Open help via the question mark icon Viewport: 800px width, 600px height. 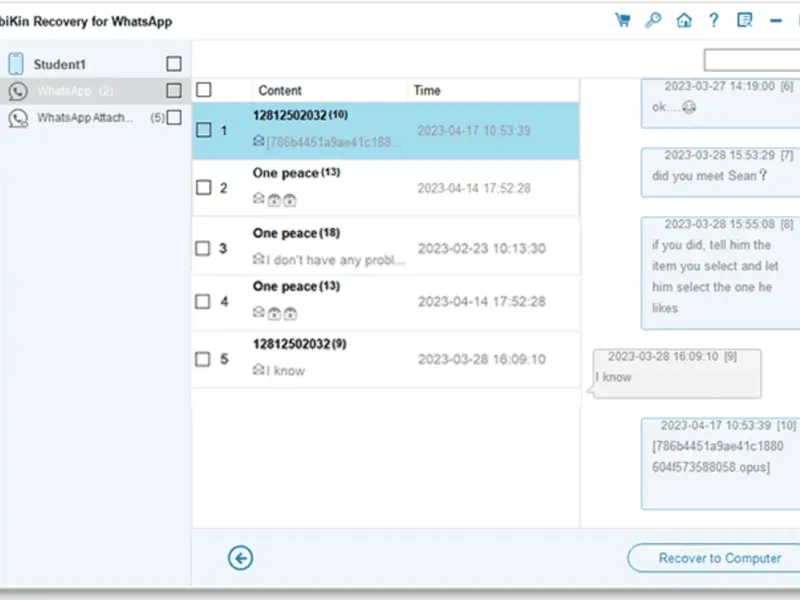(x=714, y=20)
